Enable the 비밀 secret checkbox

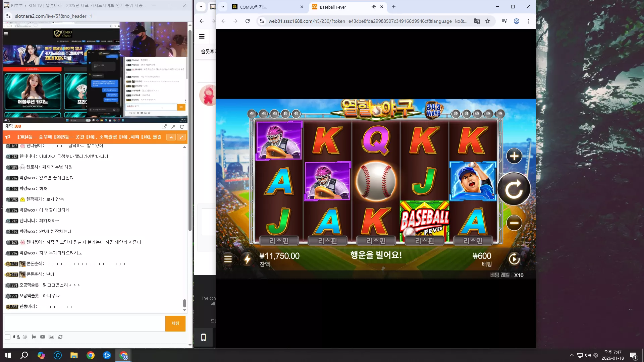pyautogui.click(x=7, y=337)
